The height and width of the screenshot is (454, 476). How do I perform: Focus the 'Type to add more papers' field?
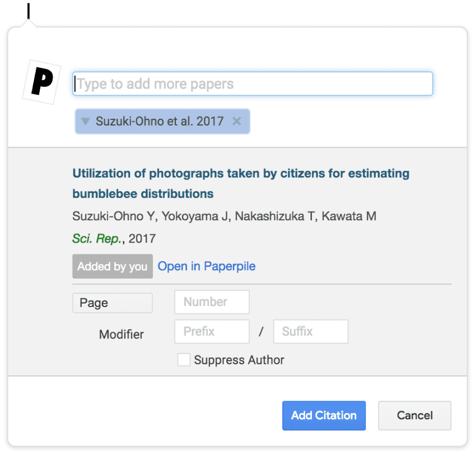point(253,84)
